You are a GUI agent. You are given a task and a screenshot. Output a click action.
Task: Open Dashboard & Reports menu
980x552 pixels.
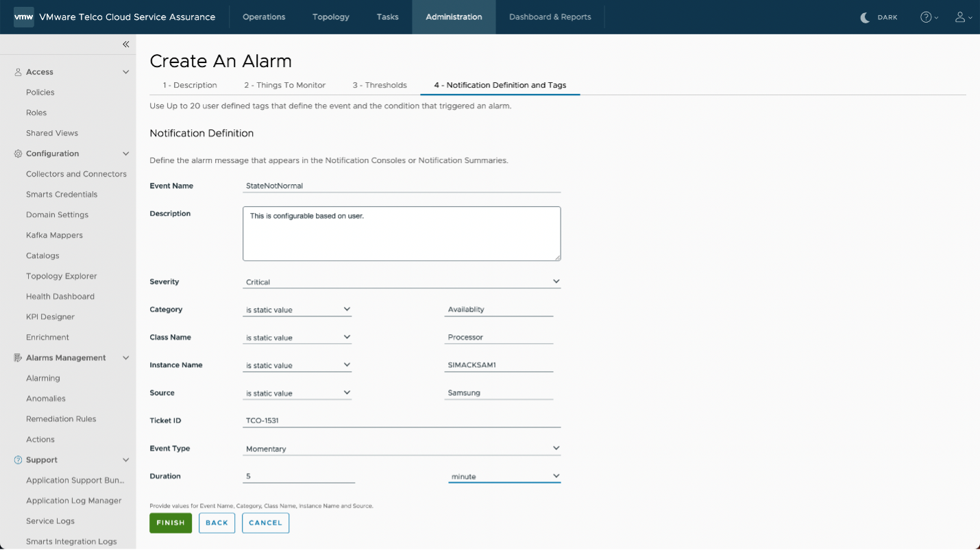[x=550, y=17]
